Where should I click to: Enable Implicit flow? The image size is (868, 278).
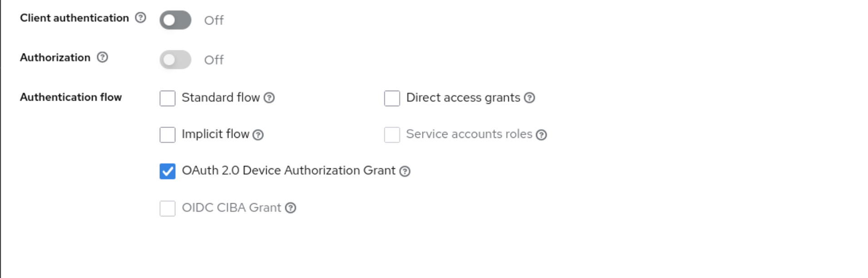(x=167, y=135)
